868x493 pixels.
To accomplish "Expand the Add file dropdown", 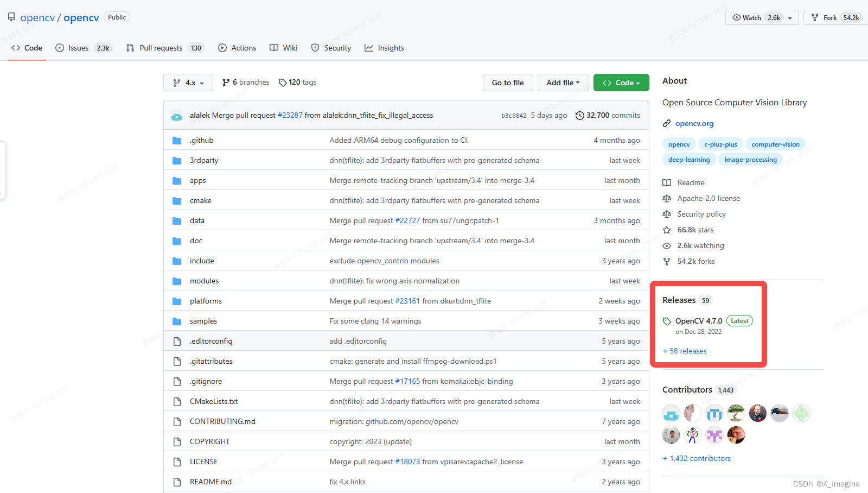I will click(563, 83).
